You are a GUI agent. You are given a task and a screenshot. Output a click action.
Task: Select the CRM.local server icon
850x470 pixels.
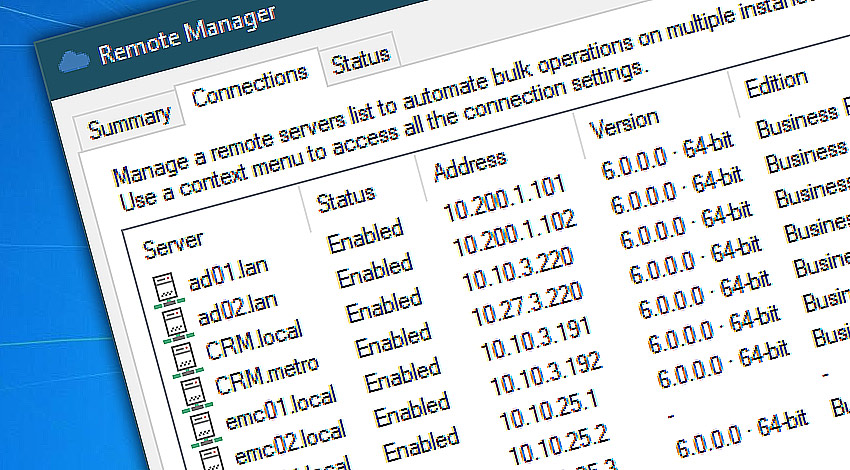(186, 360)
